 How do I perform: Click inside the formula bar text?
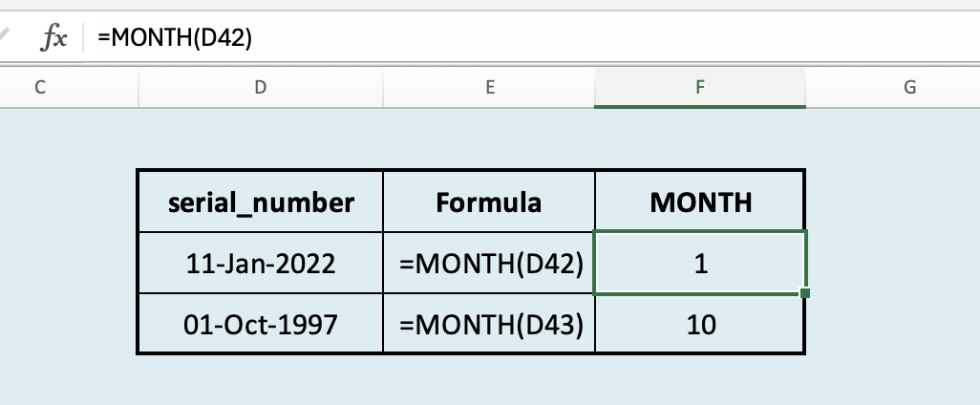(x=175, y=38)
